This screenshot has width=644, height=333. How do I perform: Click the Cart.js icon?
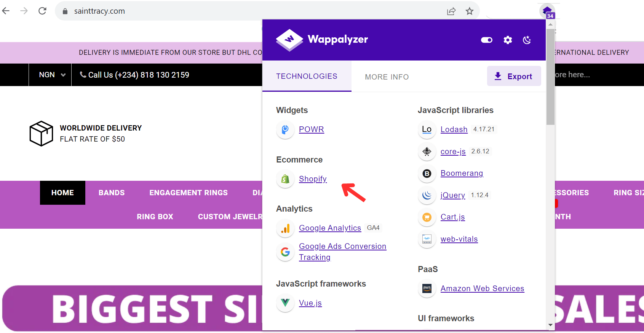point(427,217)
